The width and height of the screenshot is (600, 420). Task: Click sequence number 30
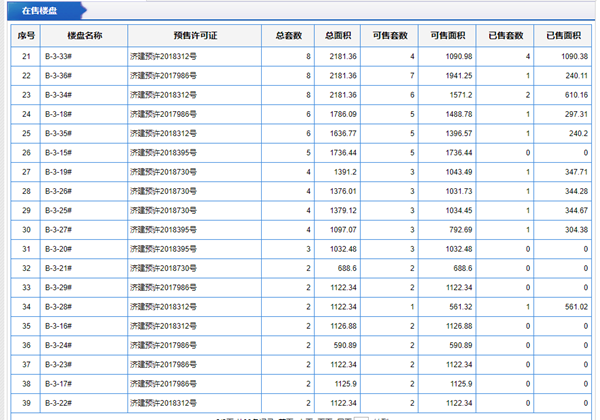point(26,230)
